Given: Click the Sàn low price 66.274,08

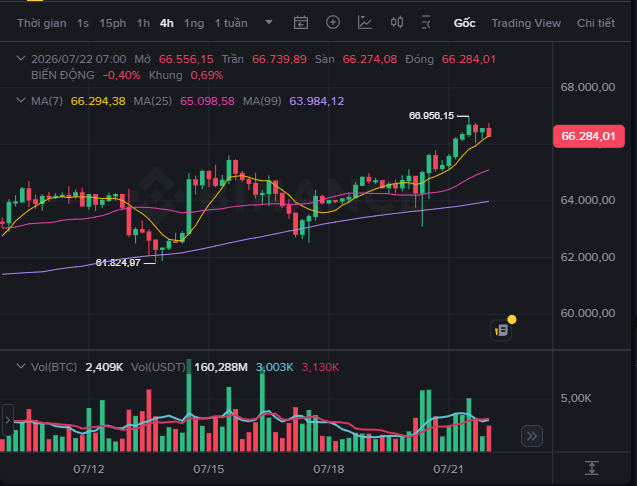Looking at the screenshot, I should pyautogui.click(x=370, y=59).
